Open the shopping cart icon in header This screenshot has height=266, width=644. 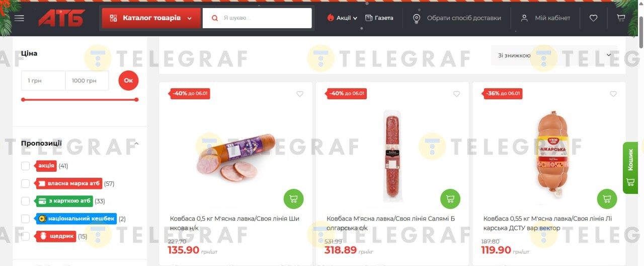tap(621, 18)
